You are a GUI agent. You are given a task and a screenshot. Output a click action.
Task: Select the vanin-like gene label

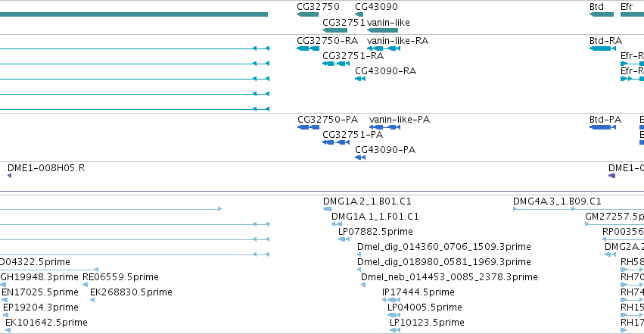[x=388, y=23]
